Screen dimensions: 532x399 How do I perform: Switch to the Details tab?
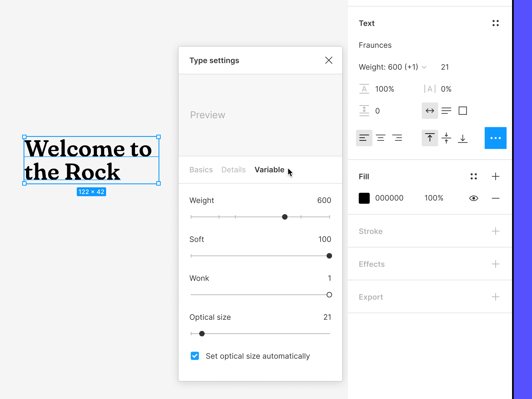pos(233,169)
